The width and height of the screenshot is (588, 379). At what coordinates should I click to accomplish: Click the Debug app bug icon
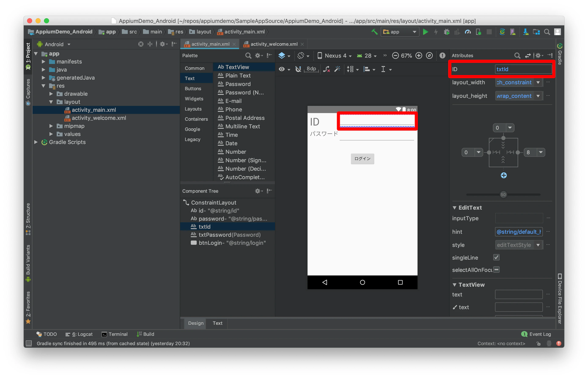pyautogui.click(x=447, y=32)
